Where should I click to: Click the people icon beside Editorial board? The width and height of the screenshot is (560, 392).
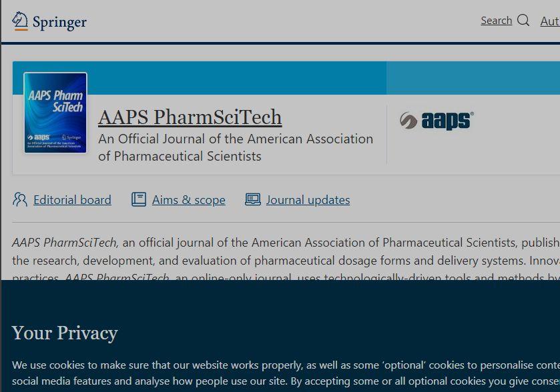click(x=19, y=199)
